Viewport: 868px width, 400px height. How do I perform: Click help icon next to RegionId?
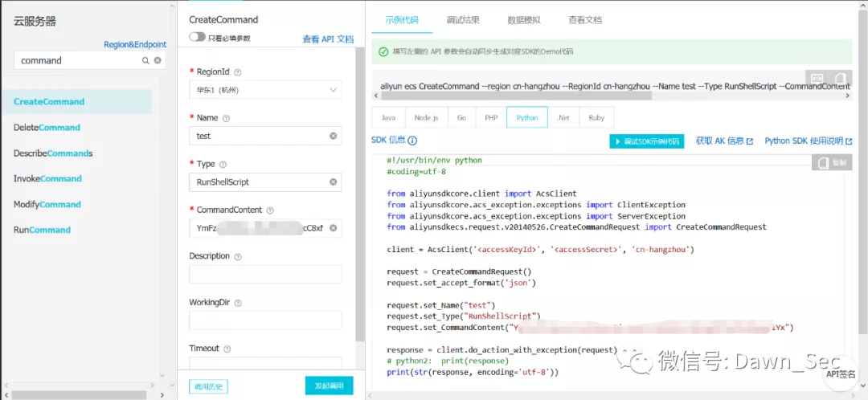[238, 72]
